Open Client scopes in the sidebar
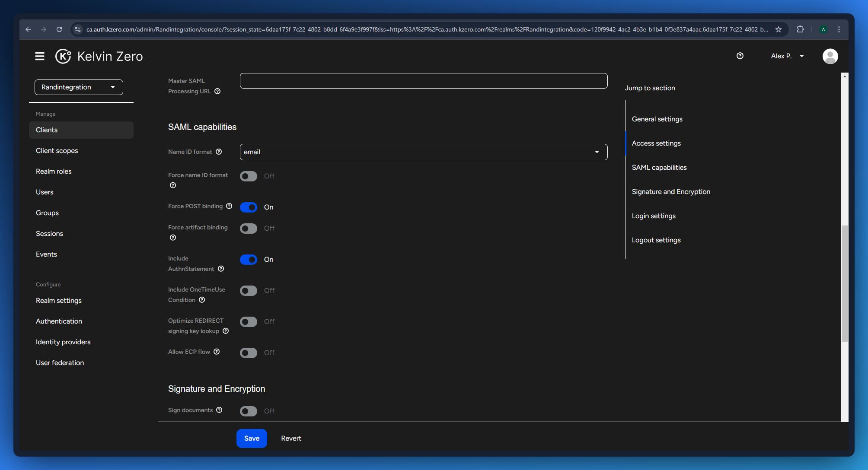The width and height of the screenshot is (868, 470). coord(81,151)
